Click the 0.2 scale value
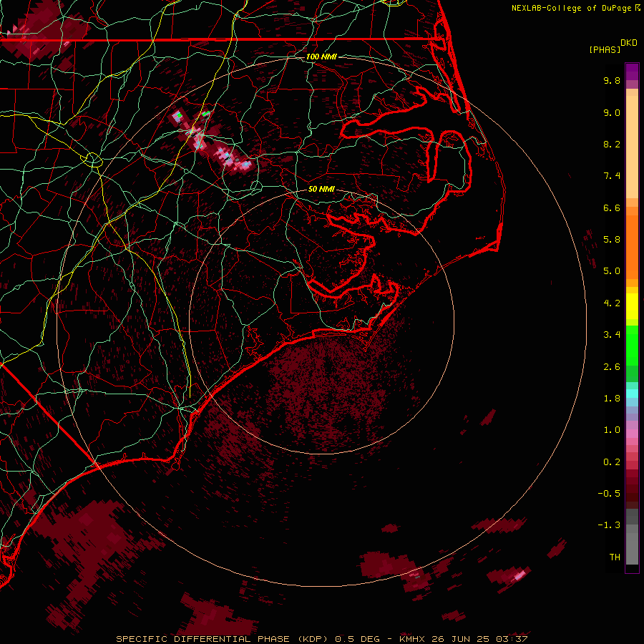644x644 pixels. tap(612, 462)
